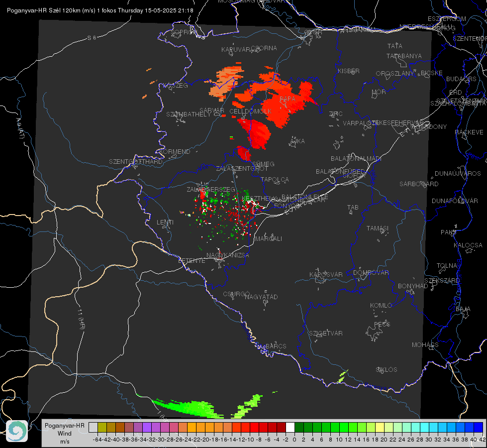Click the KISBER city label
The height and width of the screenshot is (448, 487).
349,71
